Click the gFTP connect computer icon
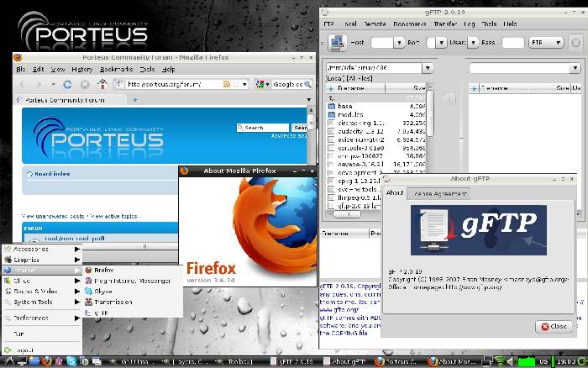Screen dimensions: 588x368 coord(335,42)
